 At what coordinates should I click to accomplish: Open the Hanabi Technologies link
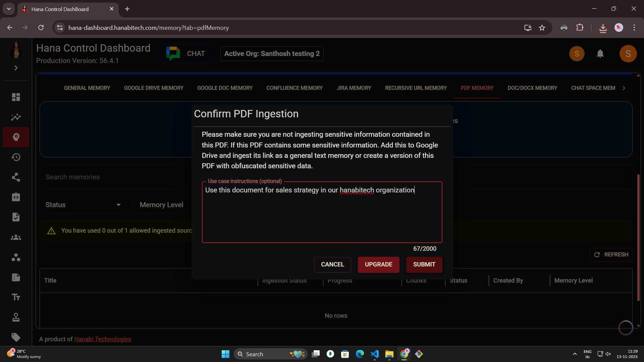102,339
